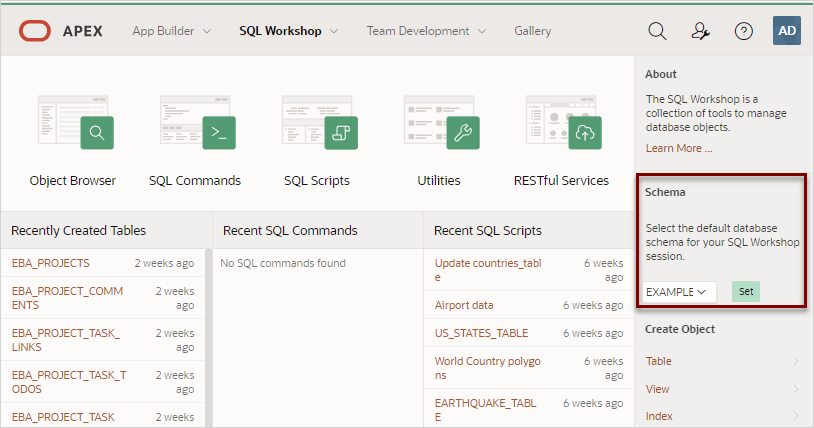Create a new Table object
This screenshot has height=428, width=814.
pos(658,361)
